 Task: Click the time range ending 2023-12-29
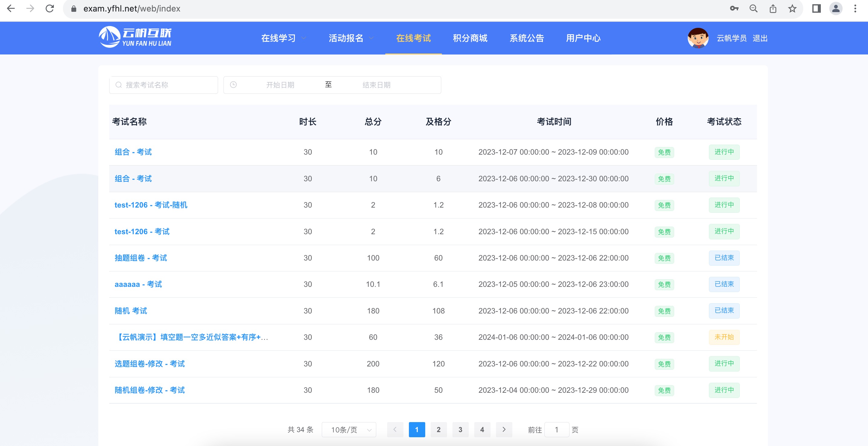pos(554,390)
